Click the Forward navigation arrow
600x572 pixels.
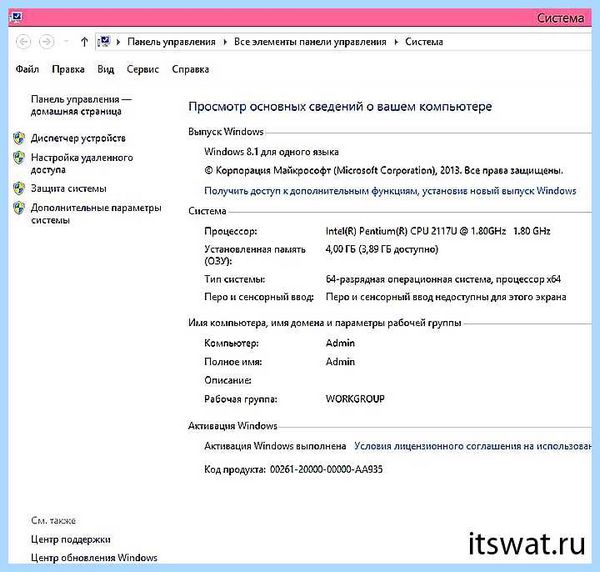pos(47,41)
